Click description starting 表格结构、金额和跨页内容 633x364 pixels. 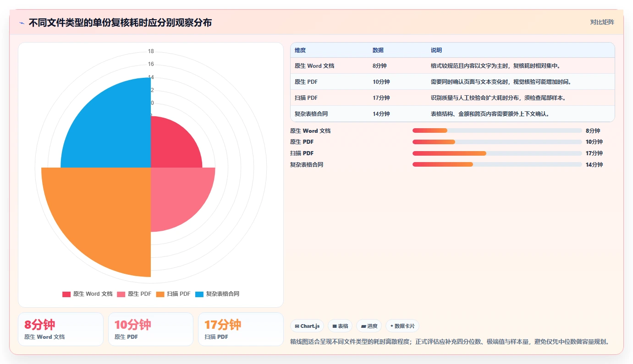(490, 114)
